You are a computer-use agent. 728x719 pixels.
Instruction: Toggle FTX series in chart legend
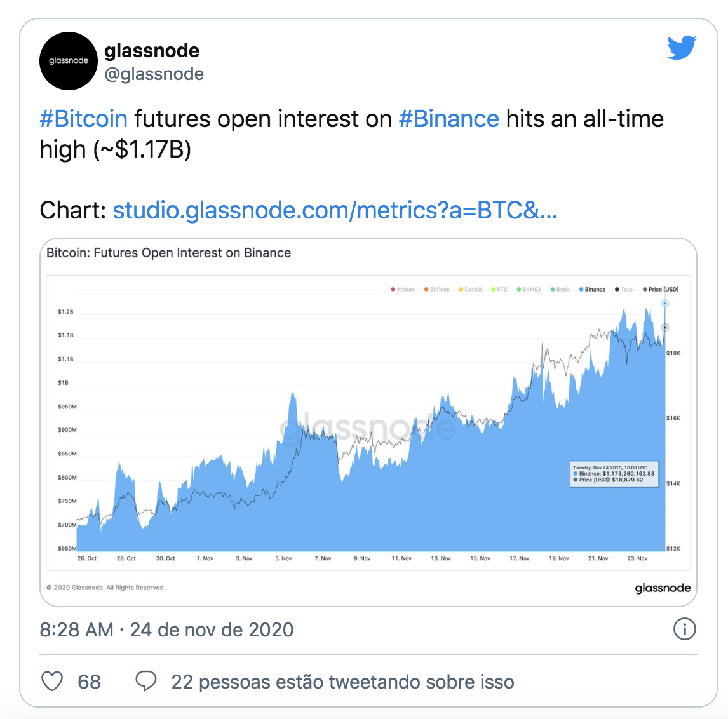click(x=499, y=289)
